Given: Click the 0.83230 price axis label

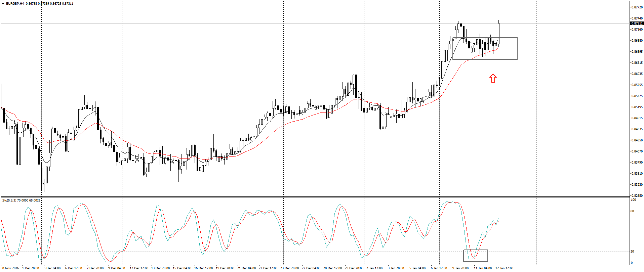Looking at the screenshot, I should pyautogui.click(x=637, y=185).
